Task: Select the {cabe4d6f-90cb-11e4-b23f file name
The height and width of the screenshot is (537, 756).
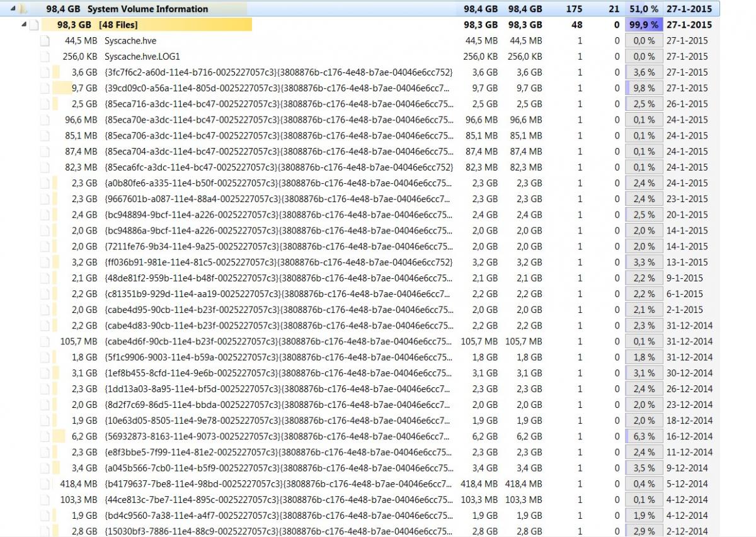Action: coord(278,341)
